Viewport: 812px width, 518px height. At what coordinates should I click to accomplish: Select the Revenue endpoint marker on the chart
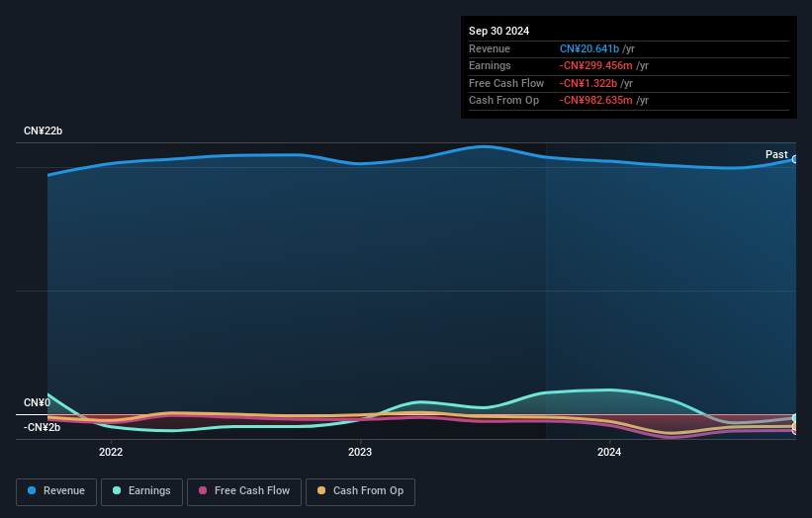click(795, 159)
